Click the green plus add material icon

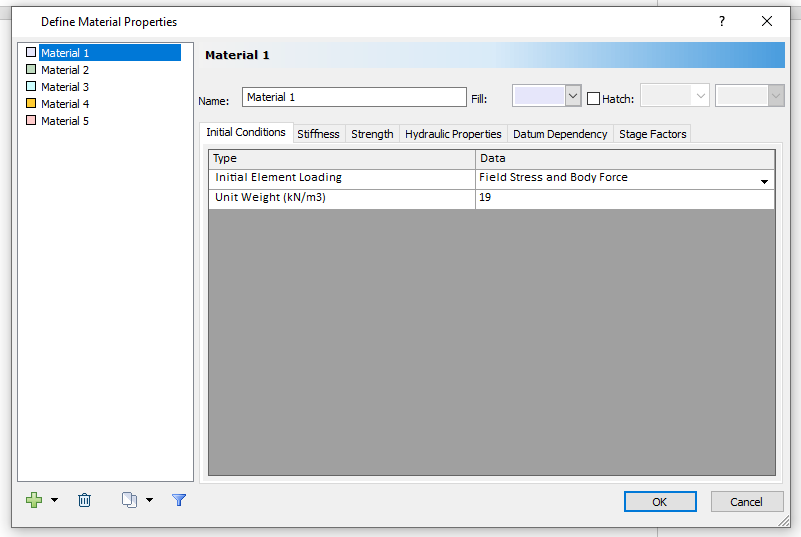point(34,500)
